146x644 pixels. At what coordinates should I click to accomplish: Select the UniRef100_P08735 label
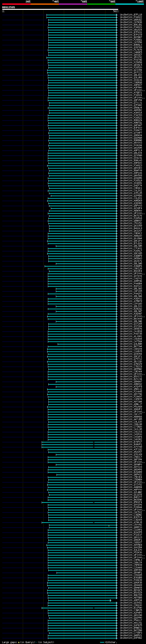pyautogui.click(x=131, y=334)
